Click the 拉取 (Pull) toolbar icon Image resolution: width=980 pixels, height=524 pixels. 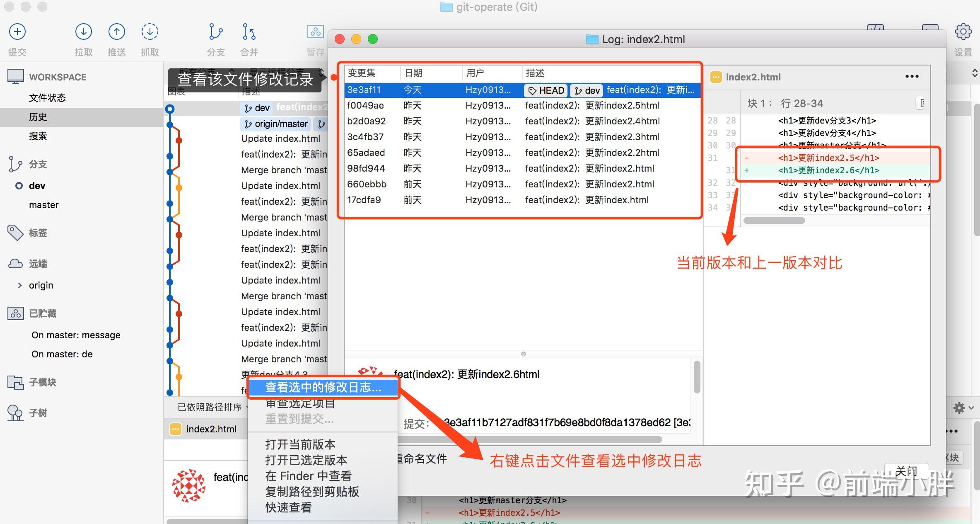tap(83, 31)
